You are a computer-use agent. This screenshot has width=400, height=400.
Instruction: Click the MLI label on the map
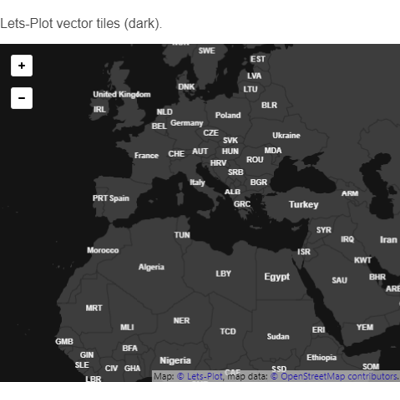pyautogui.click(x=127, y=327)
